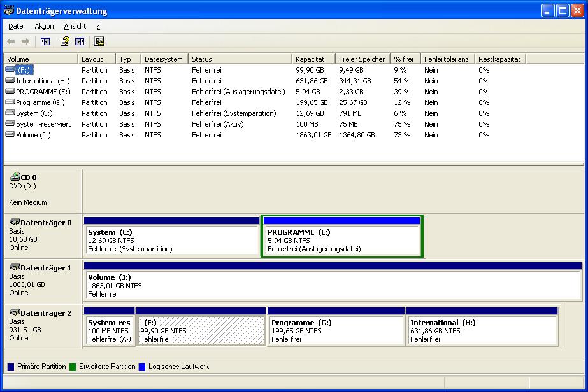The image size is (588, 392).
Task: Click the 'DVD (D:)' label
Action: click(x=22, y=186)
